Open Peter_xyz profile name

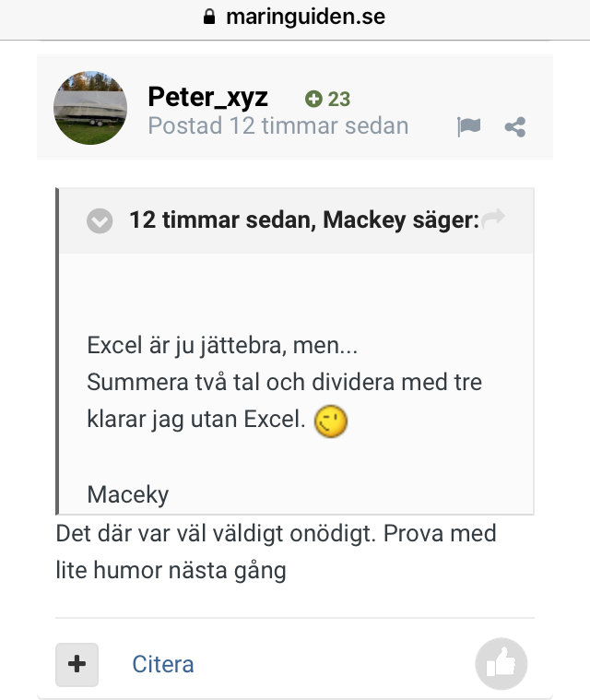click(x=208, y=97)
